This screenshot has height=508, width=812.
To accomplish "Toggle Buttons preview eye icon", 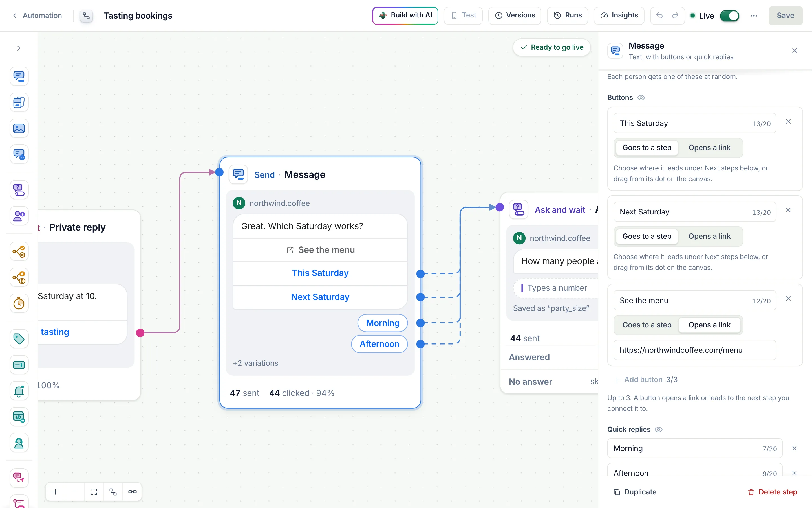I will (x=641, y=98).
